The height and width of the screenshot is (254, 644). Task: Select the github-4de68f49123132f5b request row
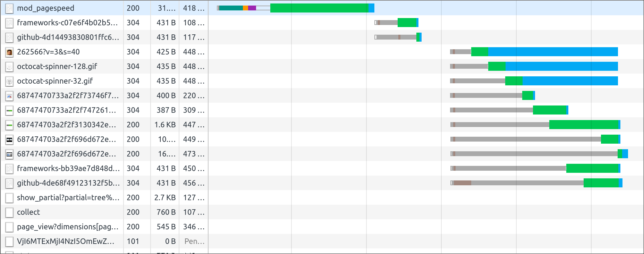point(68,183)
